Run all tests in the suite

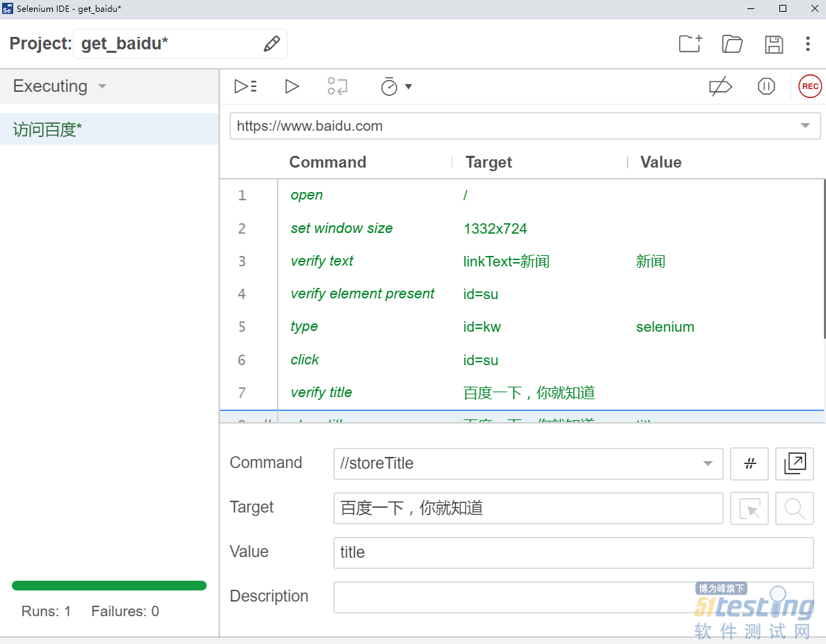click(x=246, y=86)
